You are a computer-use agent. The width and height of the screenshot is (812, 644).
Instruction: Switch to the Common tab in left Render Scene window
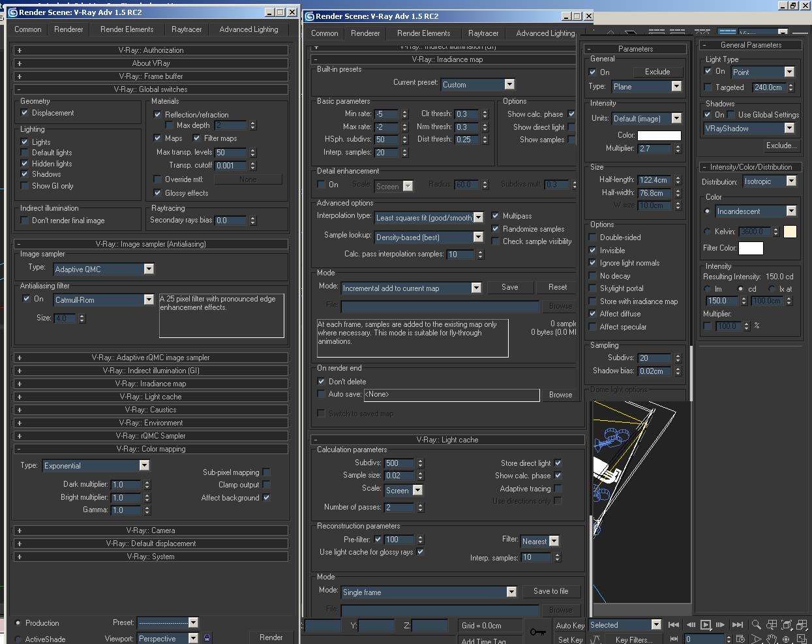click(28, 29)
